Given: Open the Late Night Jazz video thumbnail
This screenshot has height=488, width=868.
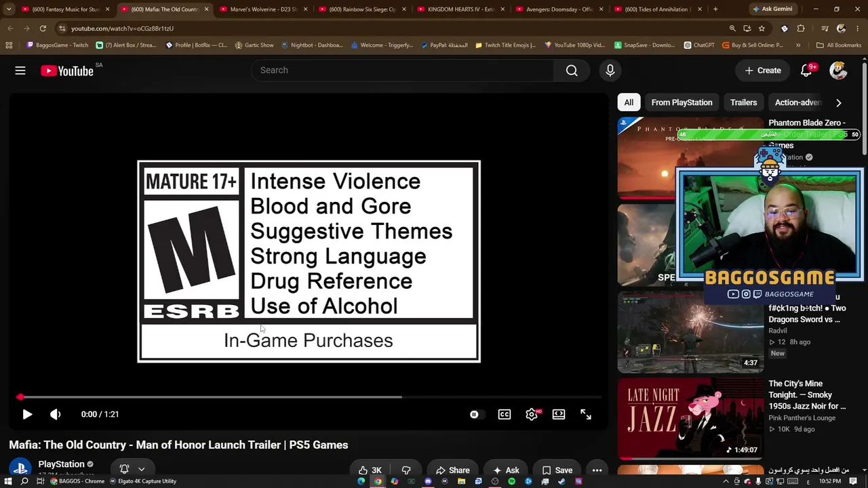Looking at the screenshot, I should [x=690, y=419].
